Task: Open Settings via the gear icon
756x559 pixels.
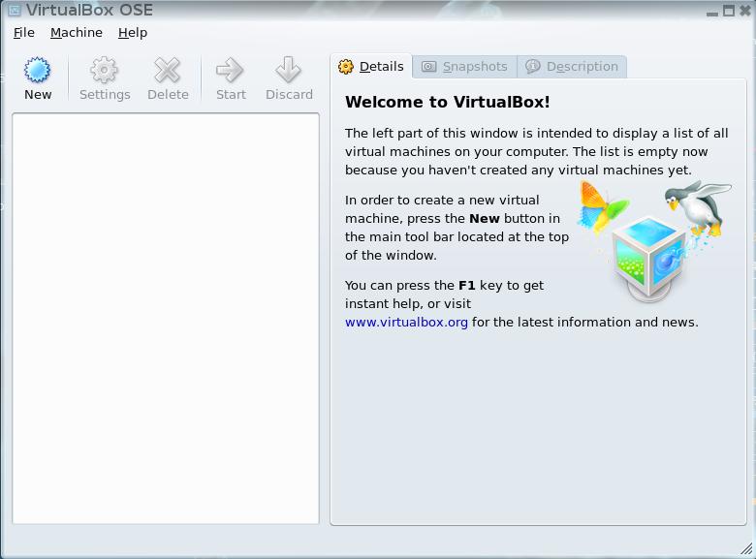Action: 104,71
